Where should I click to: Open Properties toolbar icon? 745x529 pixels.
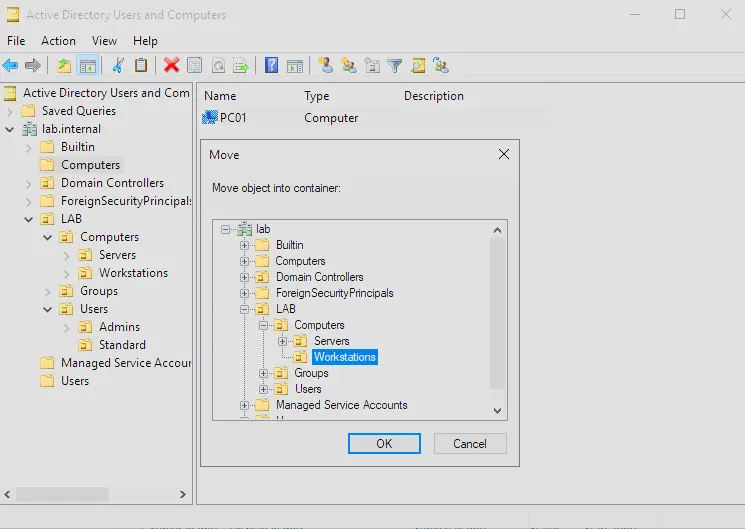(195, 65)
